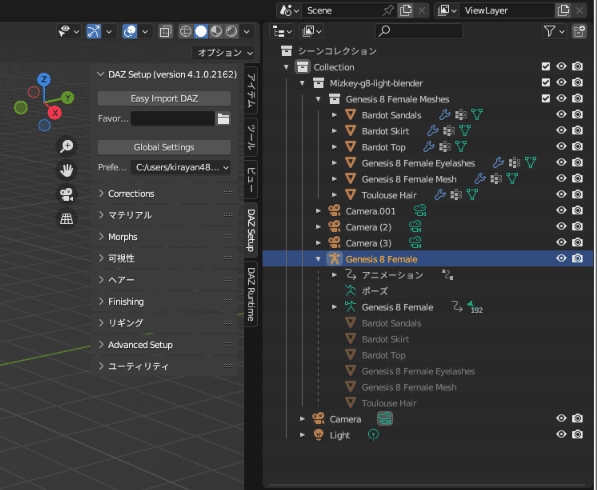Switch orthographic/perspective grid icon
This screenshot has width=597, height=490.
pos(67,219)
